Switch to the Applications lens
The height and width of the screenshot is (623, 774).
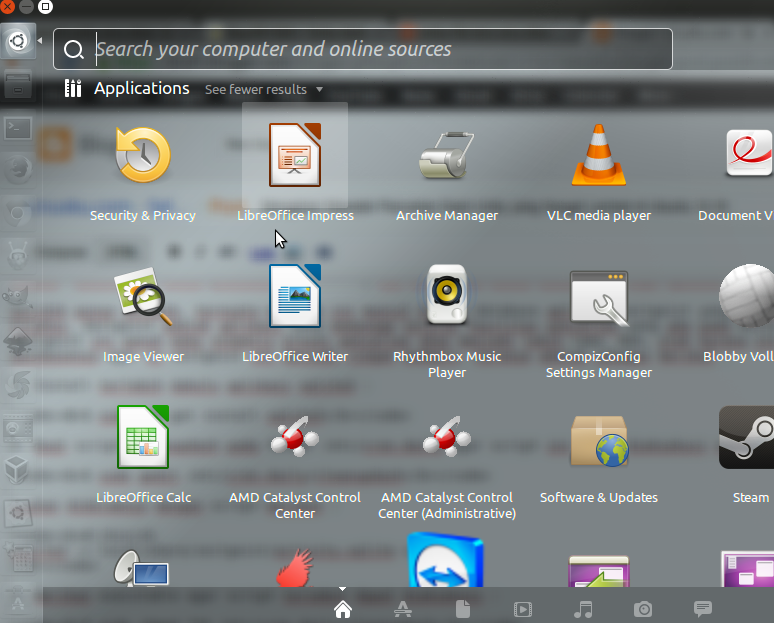pos(403,609)
